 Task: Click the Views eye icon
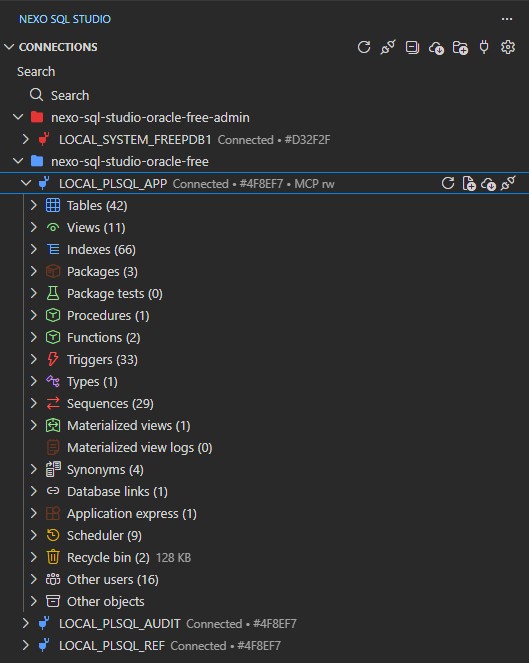pyautogui.click(x=53, y=227)
